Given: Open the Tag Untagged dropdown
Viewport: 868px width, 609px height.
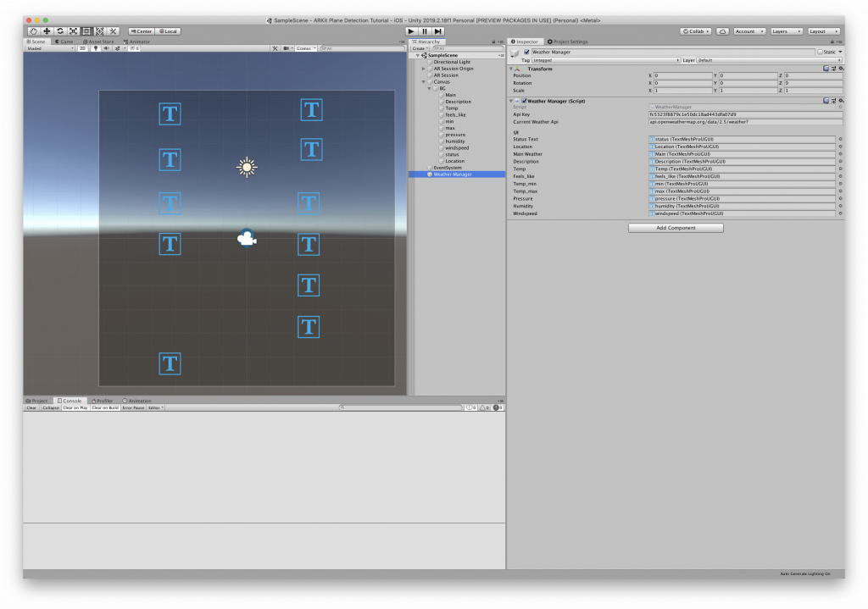Looking at the screenshot, I should pyautogui.click(x=605, y=60).
